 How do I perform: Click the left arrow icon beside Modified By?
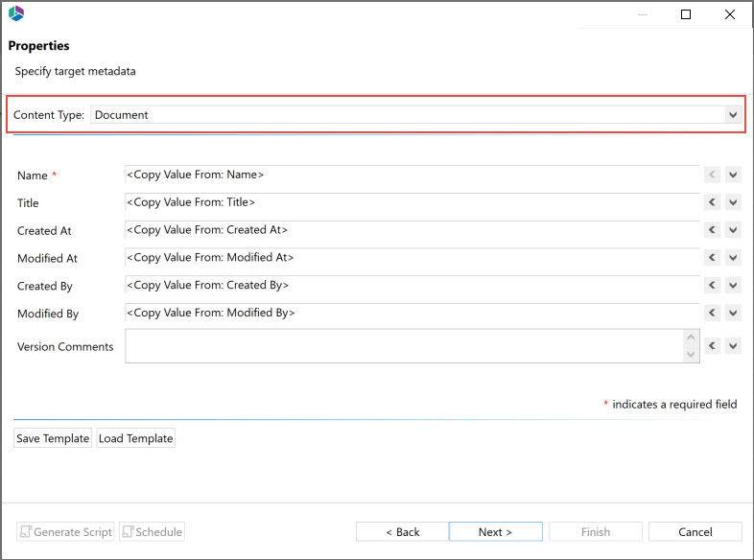pyautogui.click(x=712, y=314)
